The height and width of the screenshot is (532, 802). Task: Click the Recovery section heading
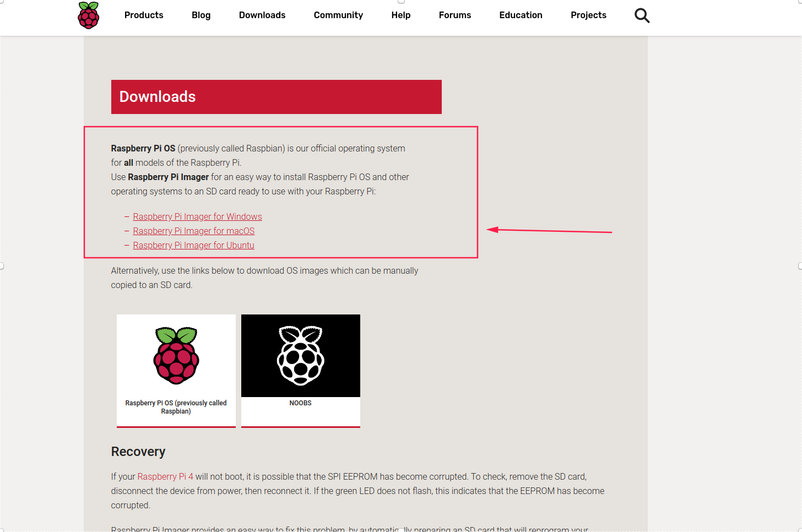138,452
